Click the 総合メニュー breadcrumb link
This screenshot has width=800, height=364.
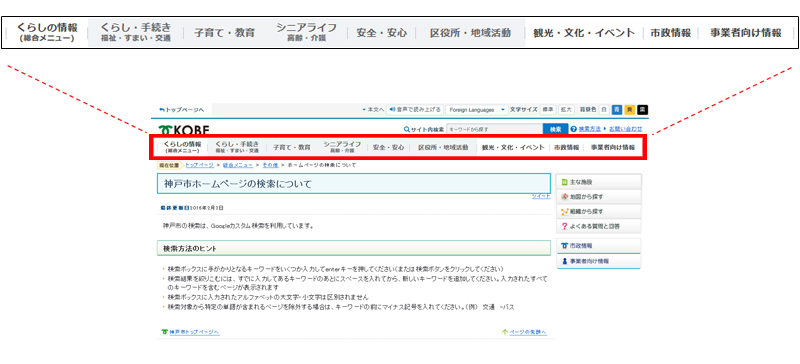(x=238, y=165)
